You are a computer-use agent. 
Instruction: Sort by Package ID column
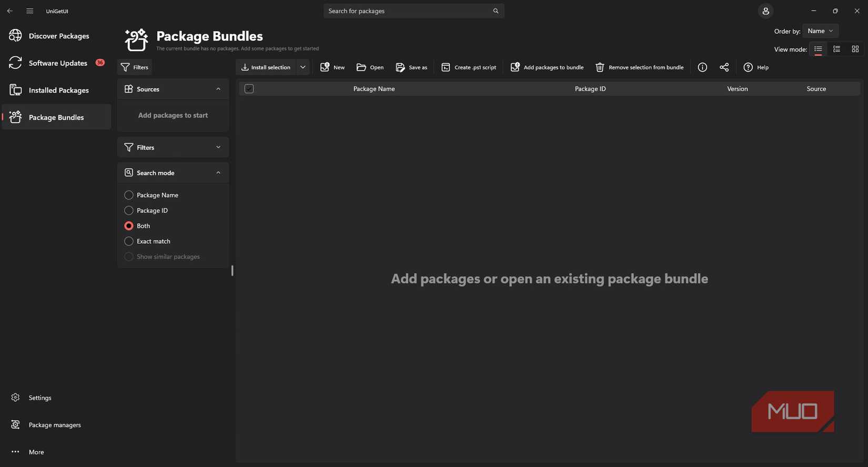click(590, 89)
